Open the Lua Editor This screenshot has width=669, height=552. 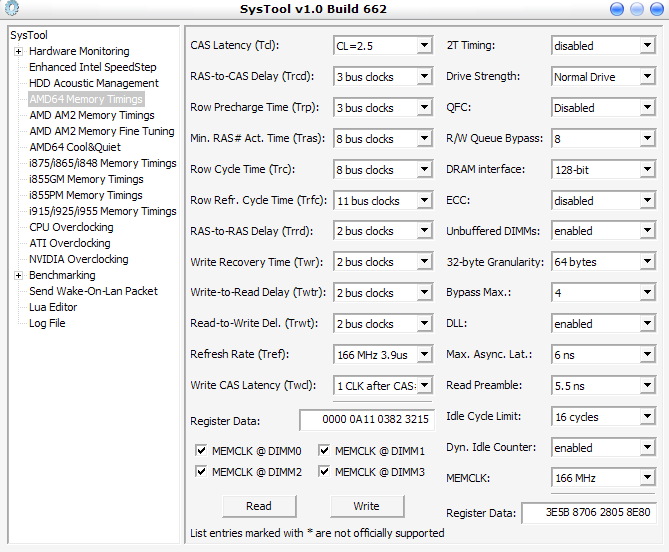coord(53,307)
